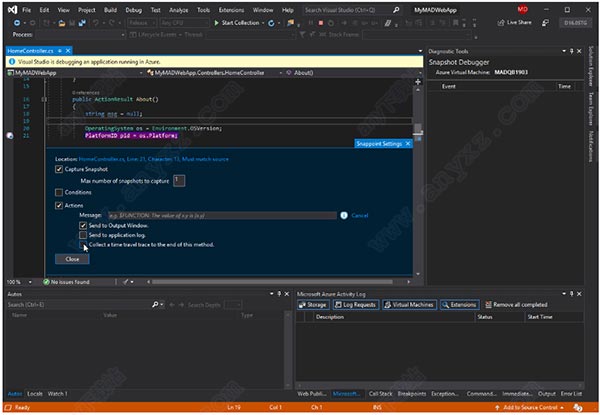This screenshot has height=415, width=600.
Task: Toggle the Virtual Machines filter button
Action: pos(409,304)
